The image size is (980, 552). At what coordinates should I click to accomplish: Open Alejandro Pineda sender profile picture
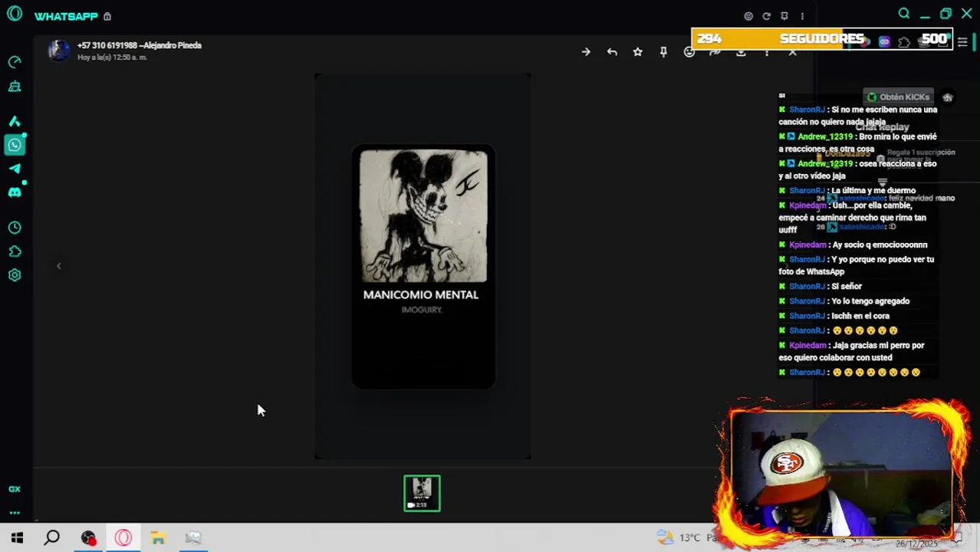[59, 51]
